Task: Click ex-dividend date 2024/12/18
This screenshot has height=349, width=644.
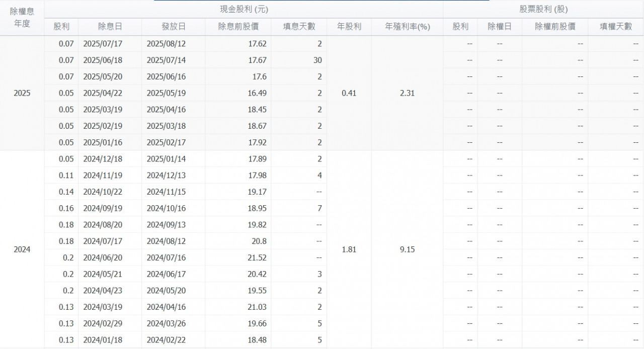Action: [x=103, y=159]
